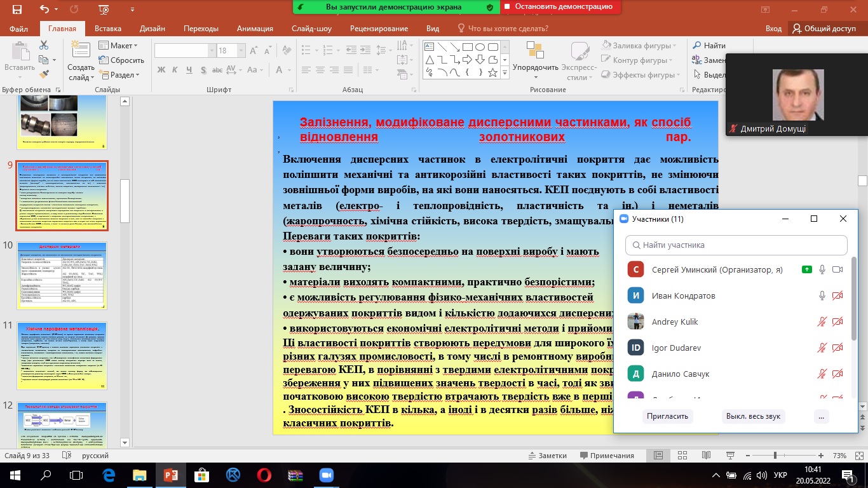
Task: Click Остановить демонстрацию button
Action: tap(560, 7)
